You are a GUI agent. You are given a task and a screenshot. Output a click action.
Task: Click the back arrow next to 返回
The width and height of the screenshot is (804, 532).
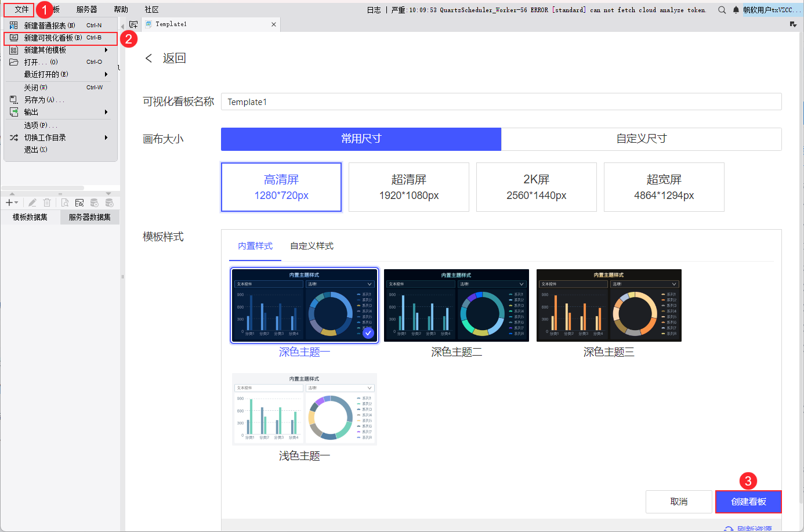(149, 58)
